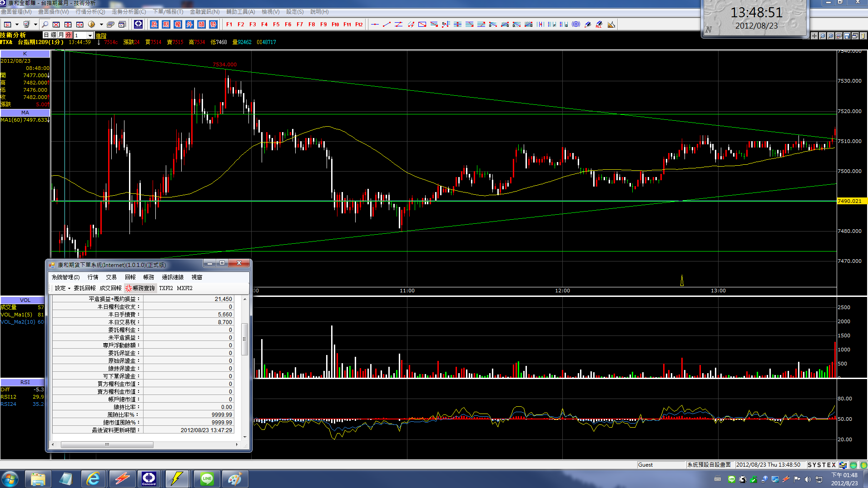The width and height of the screenshot is (868, 488).
Task: Select the 權 options market button
Action: (178, 25)
